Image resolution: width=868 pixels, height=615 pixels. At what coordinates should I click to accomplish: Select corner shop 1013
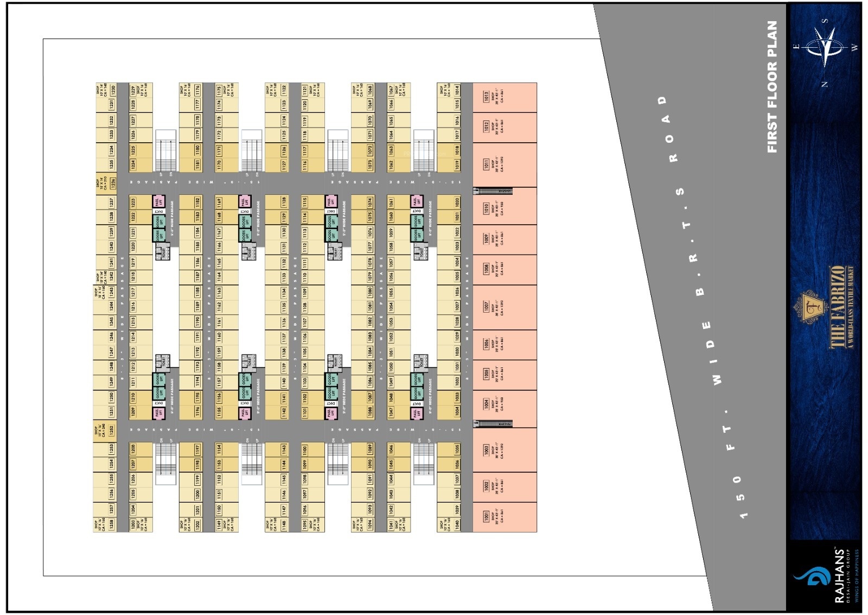(505, 97)
